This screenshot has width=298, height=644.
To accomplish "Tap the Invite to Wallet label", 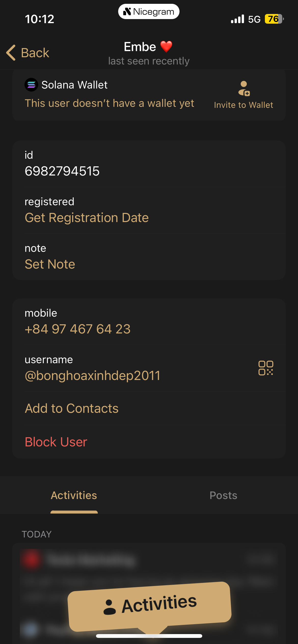I will point(243,105).
